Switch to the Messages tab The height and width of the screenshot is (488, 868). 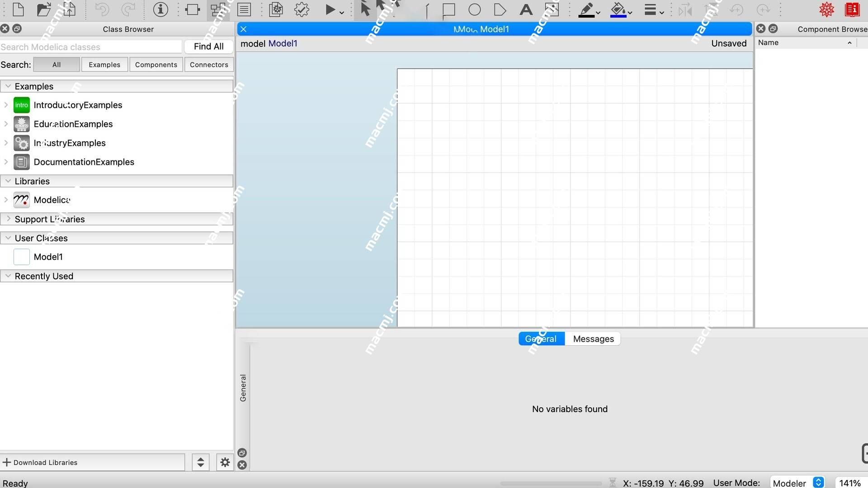pyautogui.click(x=593, y=338)
